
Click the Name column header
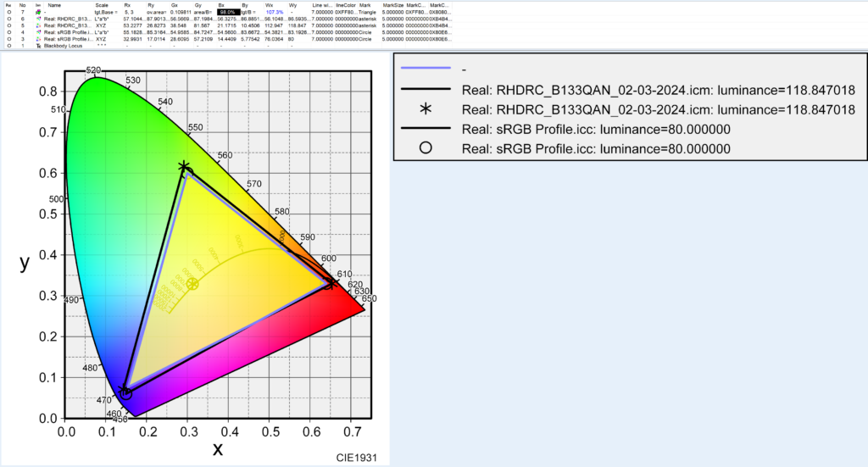54,5
